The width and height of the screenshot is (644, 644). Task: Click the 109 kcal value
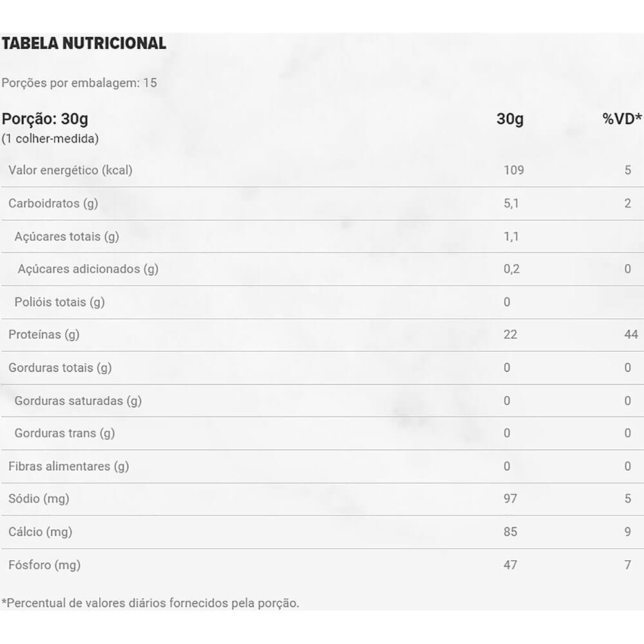point(513,171)
